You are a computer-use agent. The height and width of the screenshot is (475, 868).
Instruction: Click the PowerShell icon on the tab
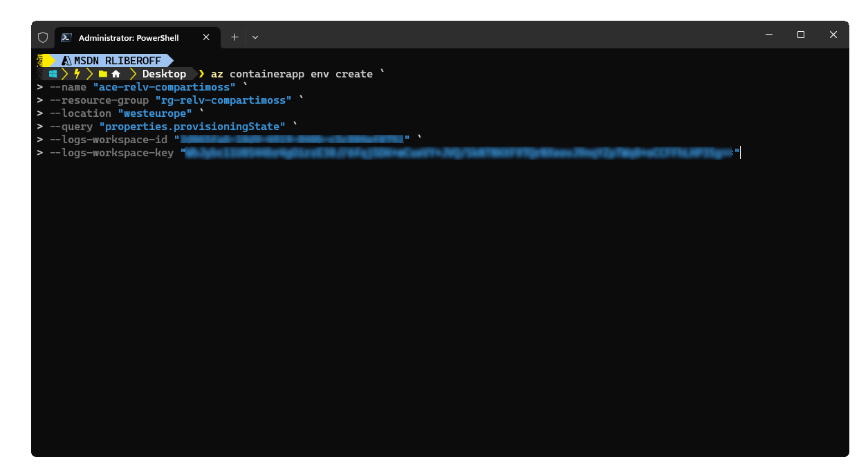[66, 37]
